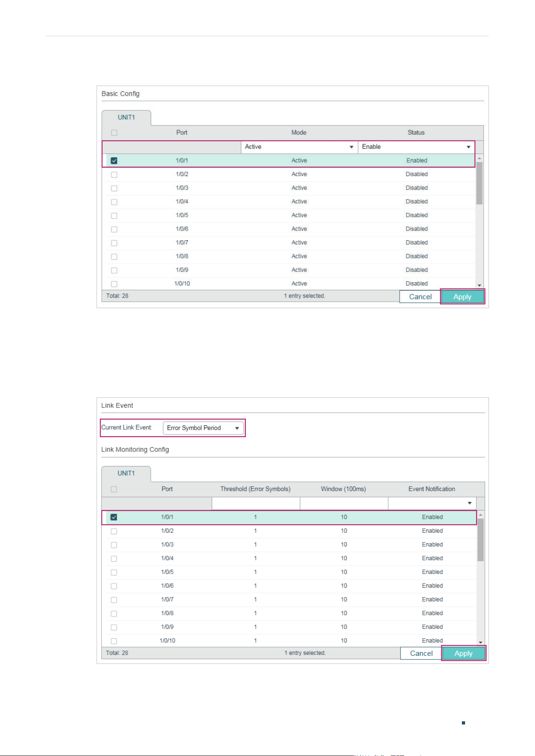
Task: Uncheck port 1/0/1 in Basic Config
Action: click(x=114, y=161)
